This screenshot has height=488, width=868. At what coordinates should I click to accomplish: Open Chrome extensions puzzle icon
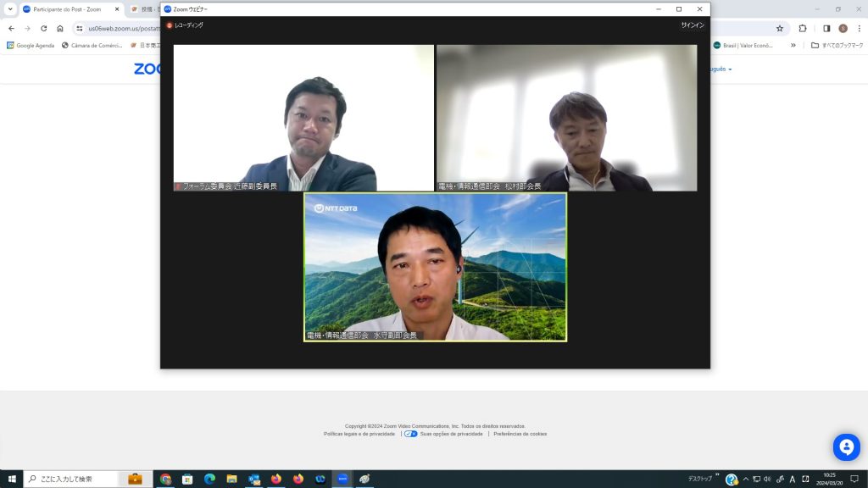tap(803, 28)
